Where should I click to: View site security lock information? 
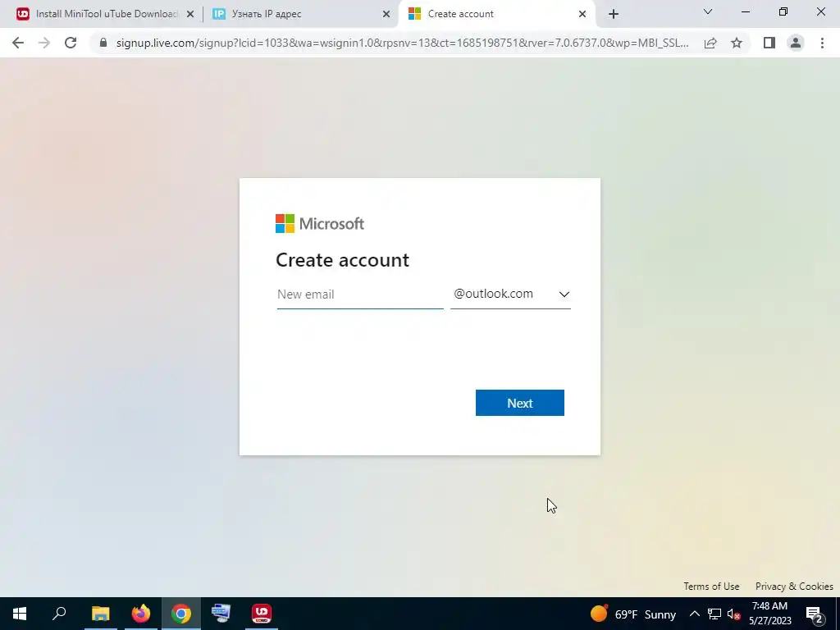click(103, 43)
